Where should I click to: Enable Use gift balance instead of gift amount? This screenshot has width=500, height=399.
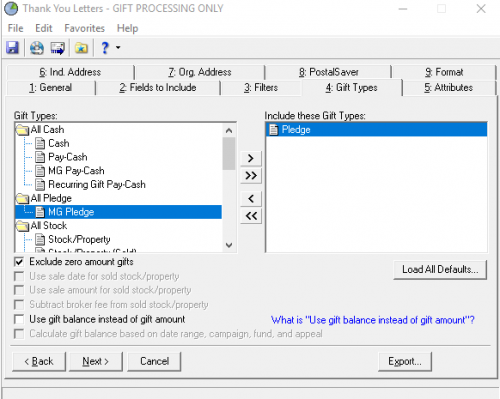point(19,319)
